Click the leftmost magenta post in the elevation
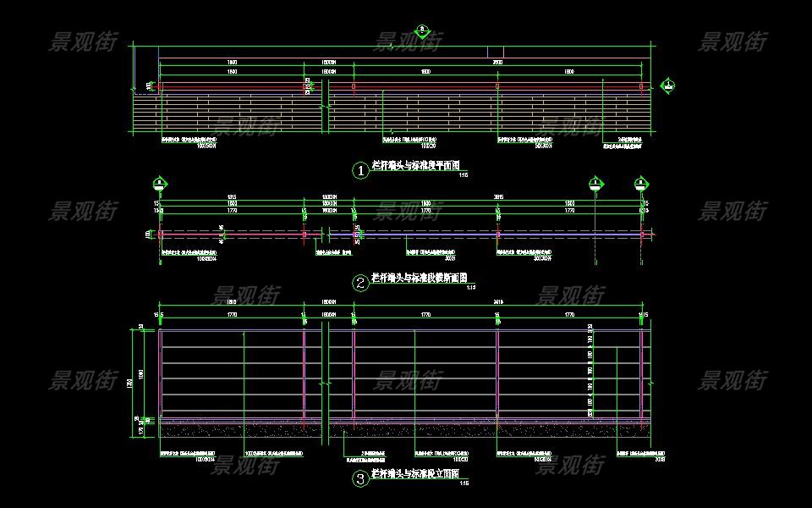The height and width of the screenshot is (508, 812). [x=161, y=373]
